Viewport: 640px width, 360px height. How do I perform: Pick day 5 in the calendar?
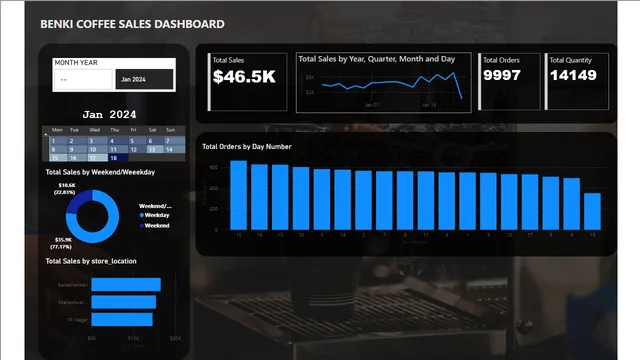[137, 141]
